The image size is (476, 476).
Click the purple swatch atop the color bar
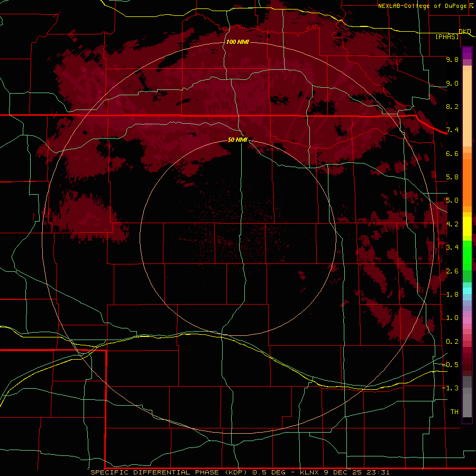click(x=467, y=53)
